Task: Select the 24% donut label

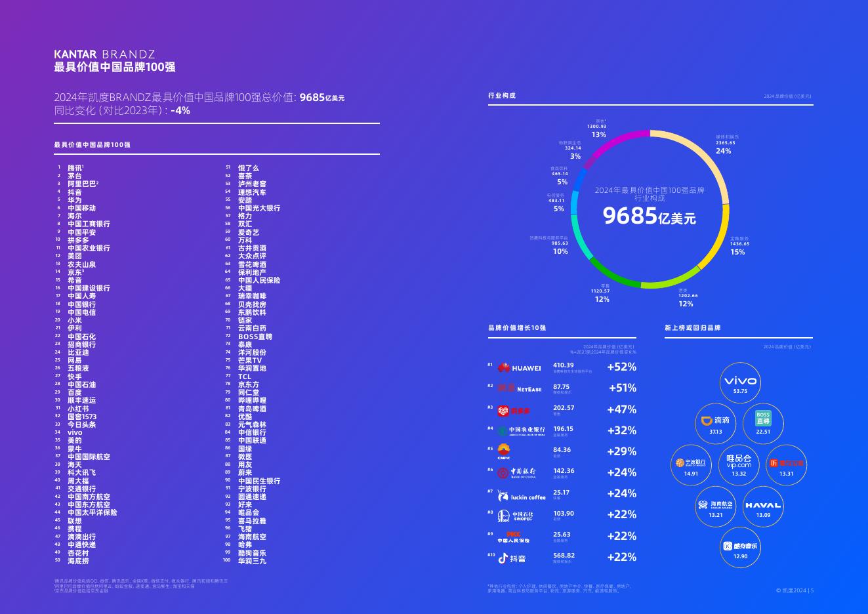Action: 723,151
